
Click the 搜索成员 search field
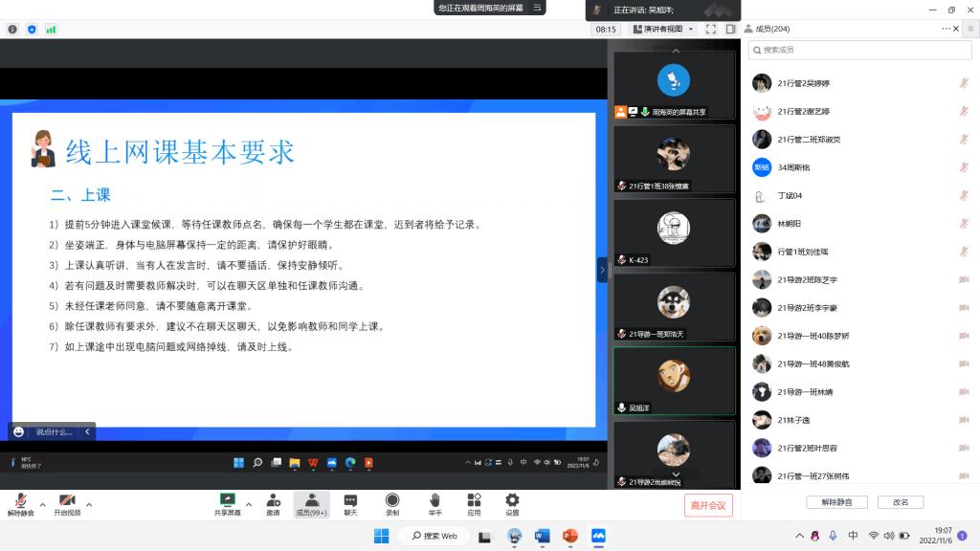[861, 50]
